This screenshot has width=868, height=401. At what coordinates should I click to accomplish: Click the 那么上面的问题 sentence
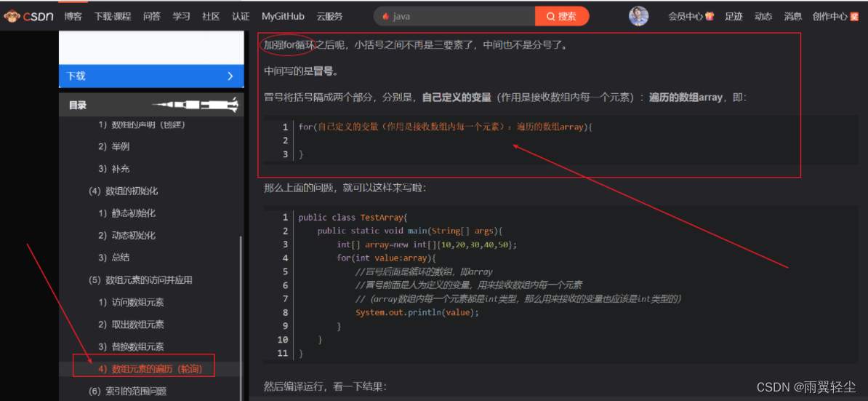[x=345, y=188]
